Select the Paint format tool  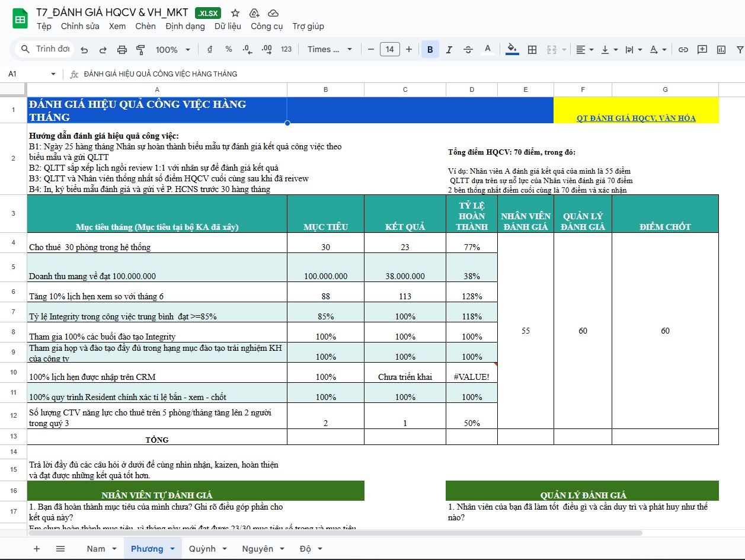[x=140, y=50]
